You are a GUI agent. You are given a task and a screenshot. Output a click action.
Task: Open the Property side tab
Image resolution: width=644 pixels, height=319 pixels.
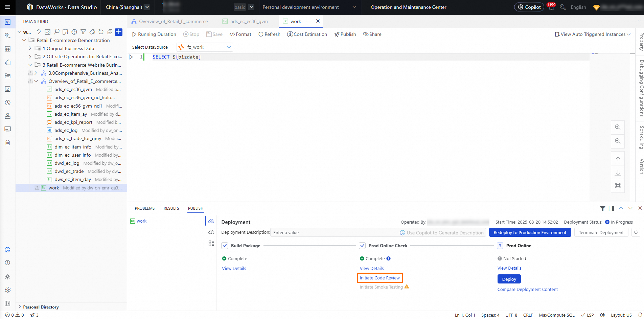(x=641, y=42)
